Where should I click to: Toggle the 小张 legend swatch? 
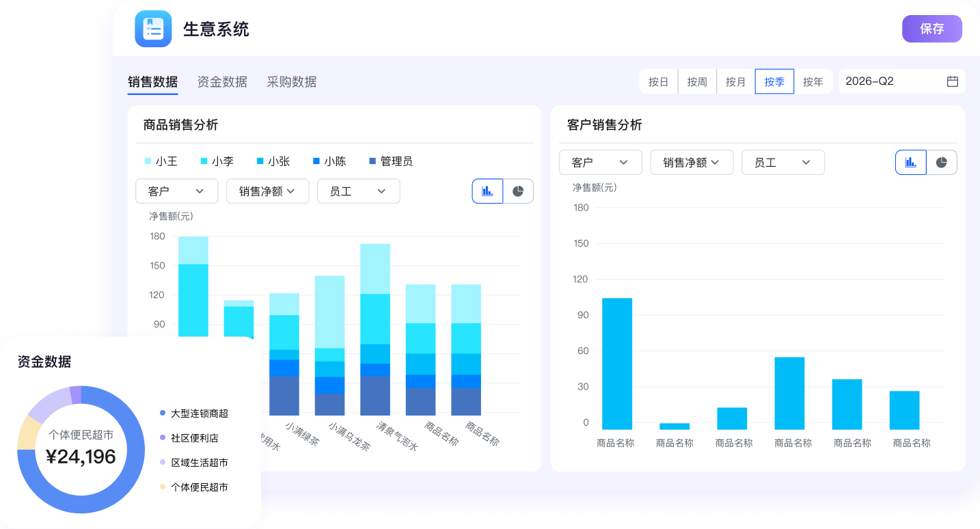(260, 161)
